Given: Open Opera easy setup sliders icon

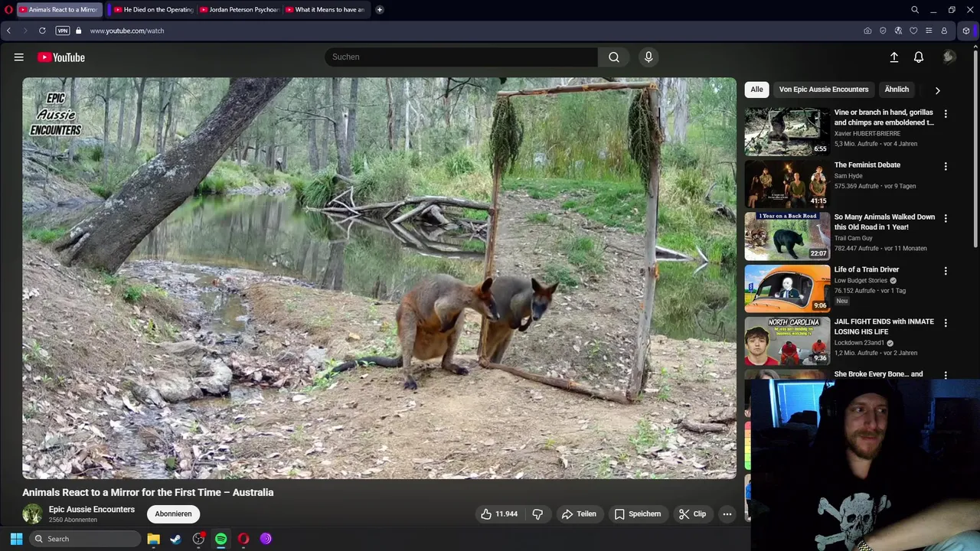Looking at the screenshot, I should point(929,31).
